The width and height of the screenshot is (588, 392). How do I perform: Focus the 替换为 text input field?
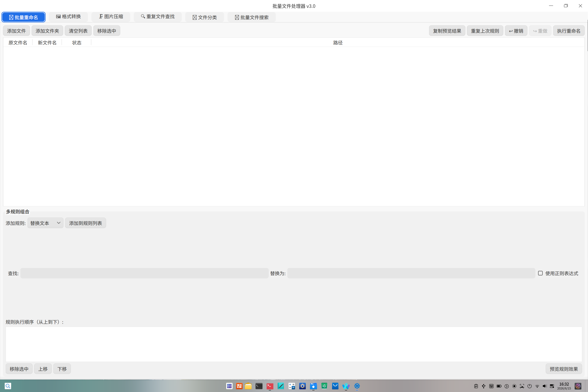tap(411, 273)
